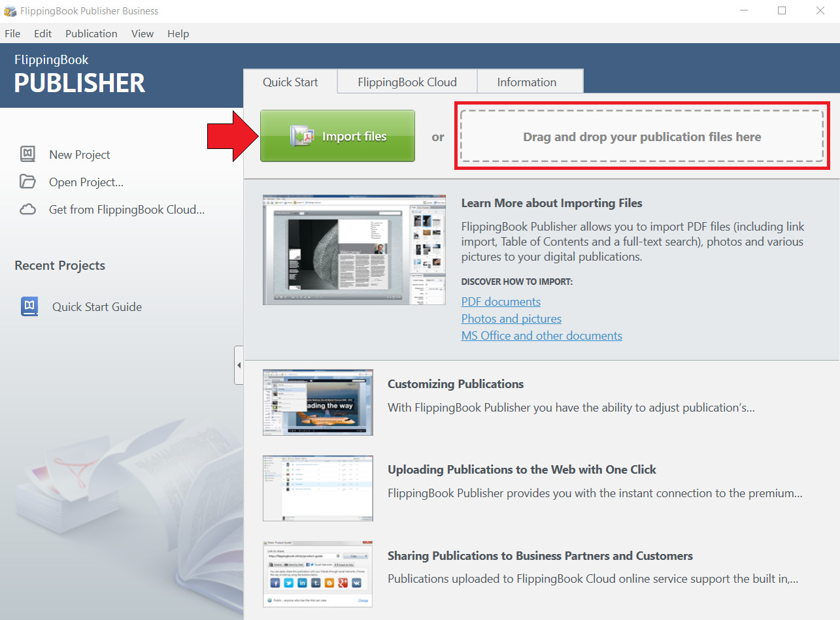The width and height of the screenshot is (840, 620).
Task: Minimize the FlippingBook Publisher window
Action: 744,10
